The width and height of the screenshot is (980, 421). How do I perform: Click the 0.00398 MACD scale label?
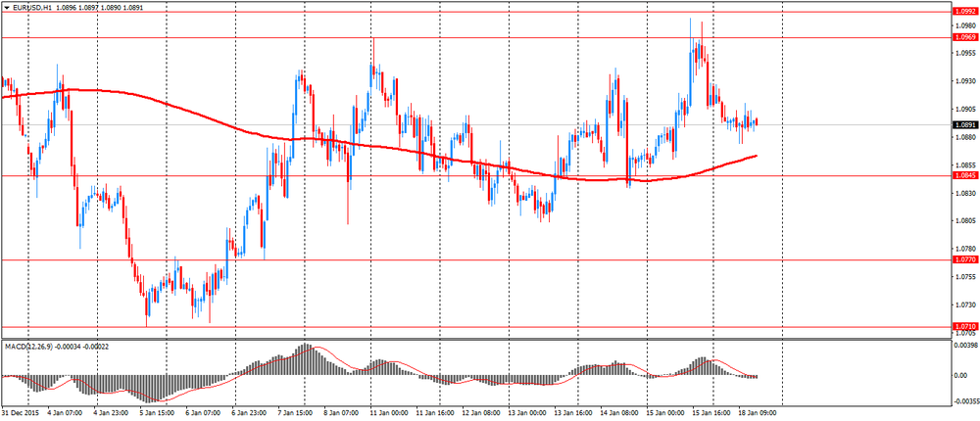pos(964,345)
